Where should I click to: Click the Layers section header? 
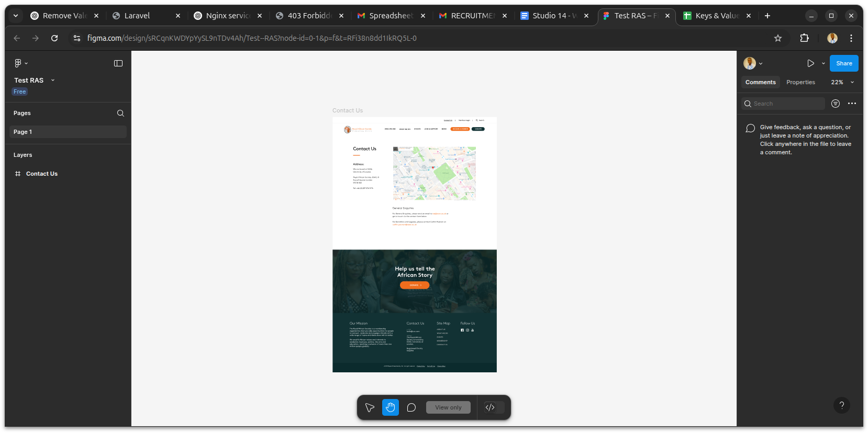23,155
